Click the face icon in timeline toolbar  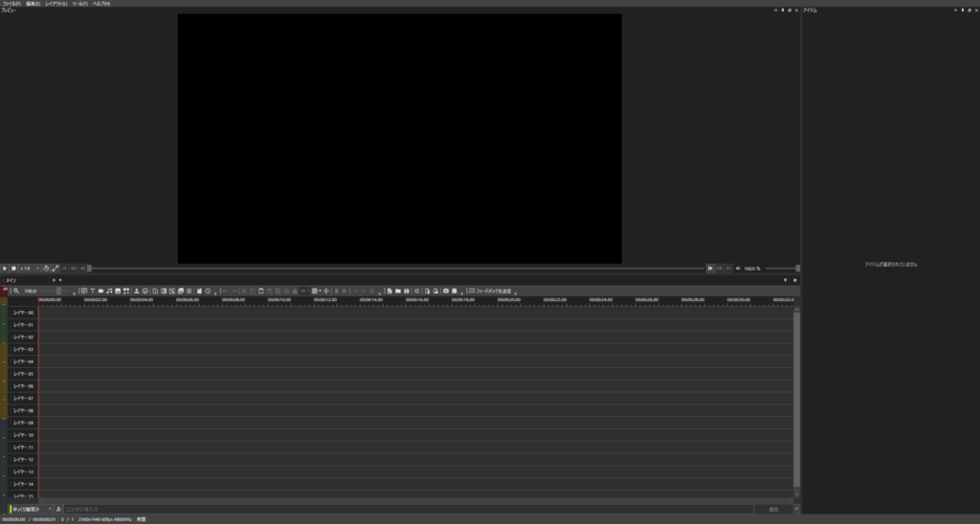[145, 291]
